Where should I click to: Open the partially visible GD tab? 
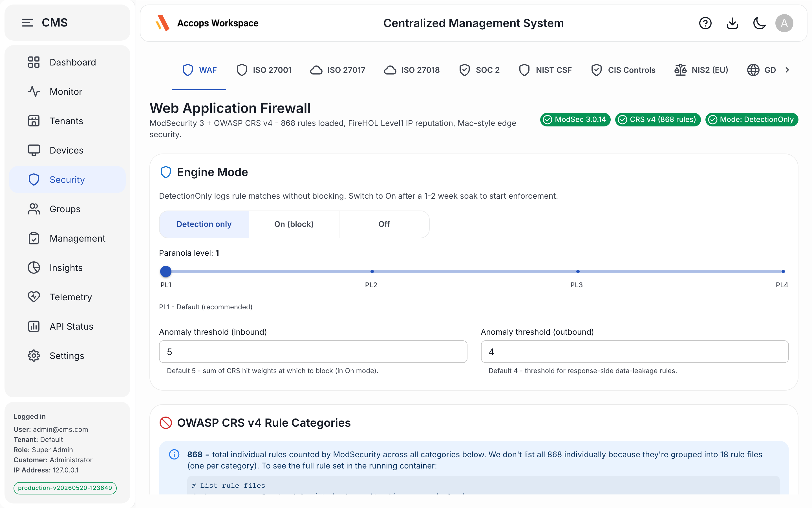click(x=762, y=70)
